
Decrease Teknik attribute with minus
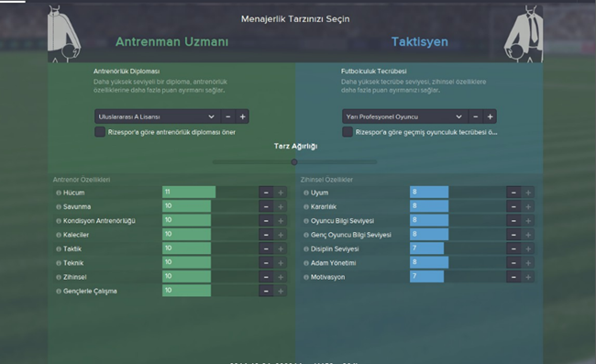click(x=266, y=263)
